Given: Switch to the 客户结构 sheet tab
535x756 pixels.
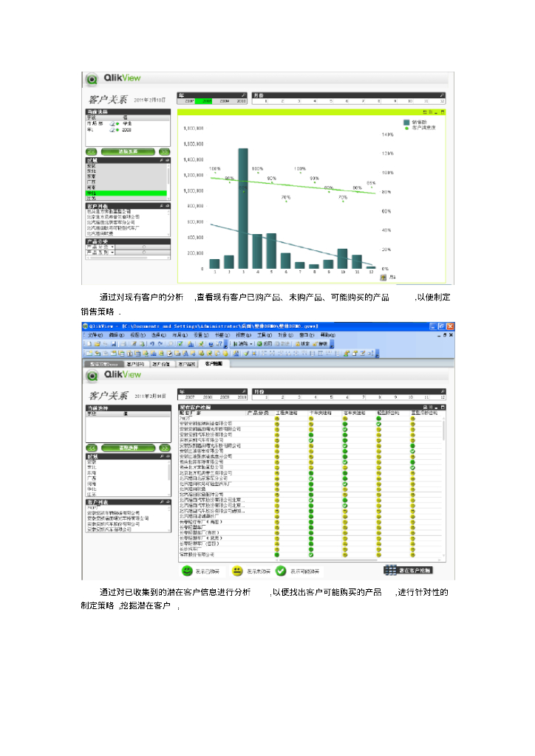Looking at the screenshot, I should coord(135,364).
